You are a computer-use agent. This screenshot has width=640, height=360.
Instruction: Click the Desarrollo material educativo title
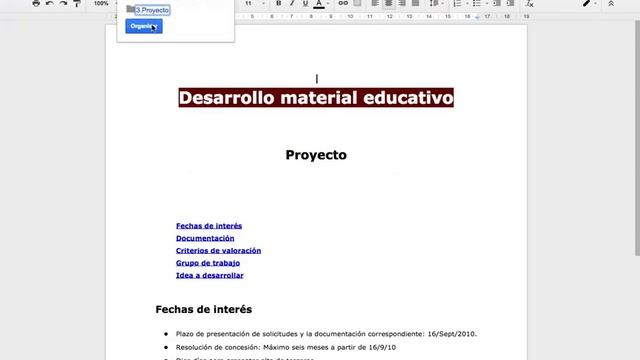point(316,98)
